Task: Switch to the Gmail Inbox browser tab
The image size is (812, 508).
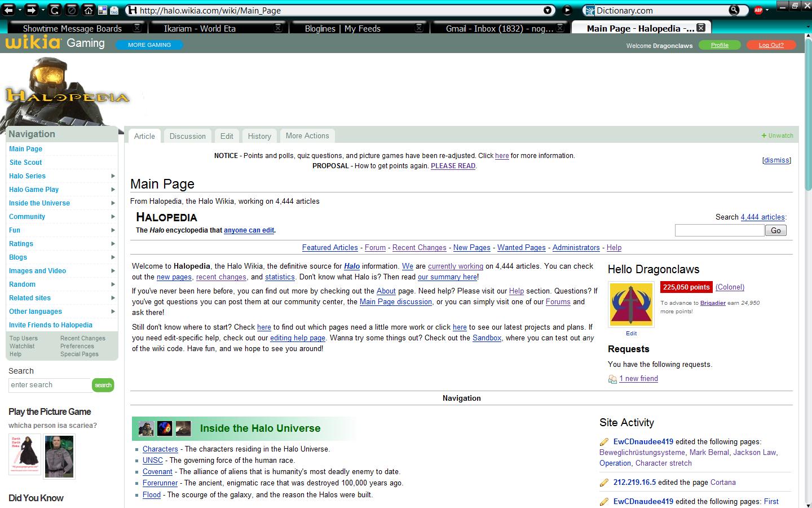Action: [499, 28]
